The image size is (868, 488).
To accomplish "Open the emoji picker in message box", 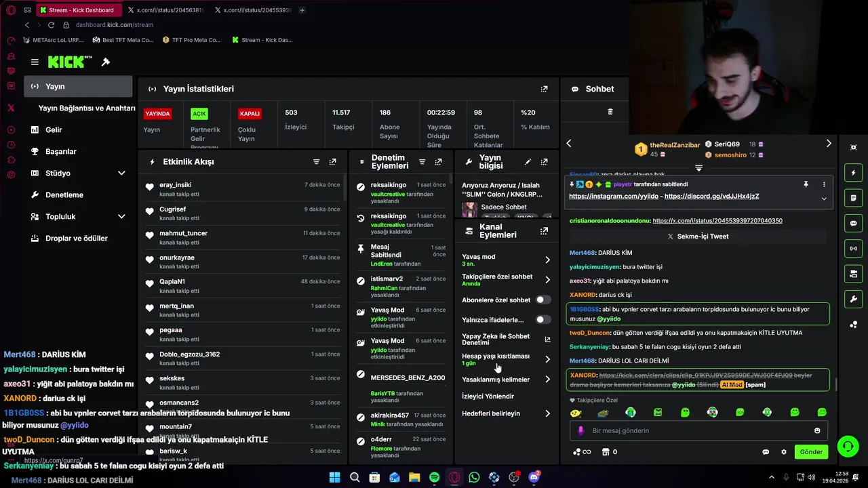I will coord(817,430).
